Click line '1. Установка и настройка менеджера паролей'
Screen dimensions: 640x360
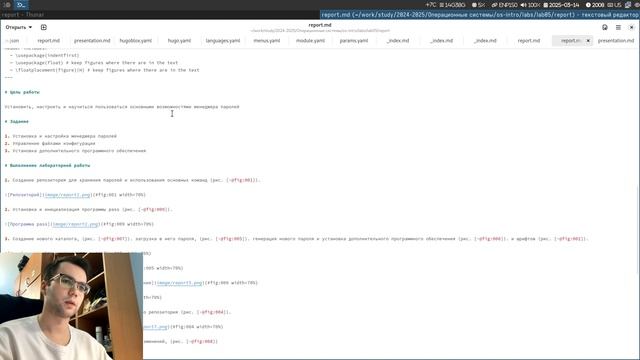coord(60,136)
